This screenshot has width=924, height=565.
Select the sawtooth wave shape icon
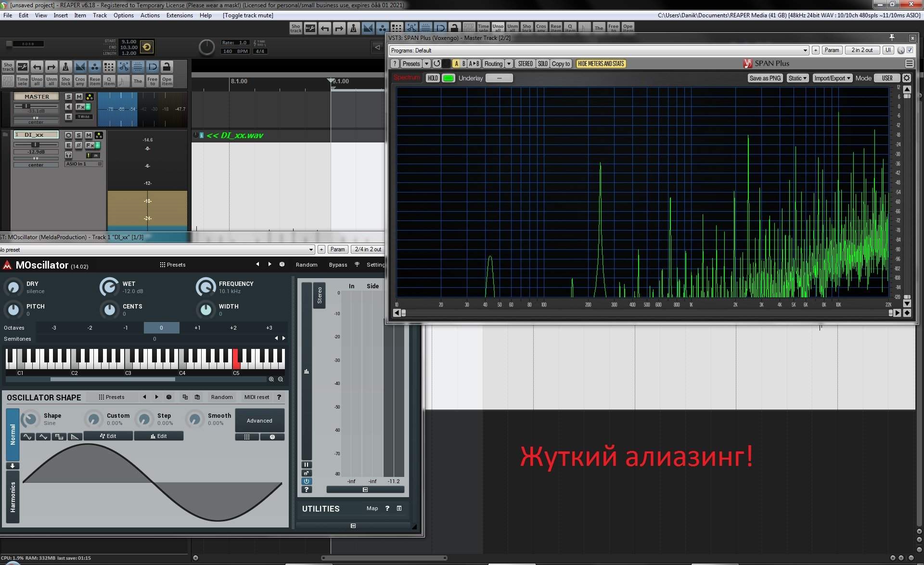pyautogui.click(x=75, y=437)
